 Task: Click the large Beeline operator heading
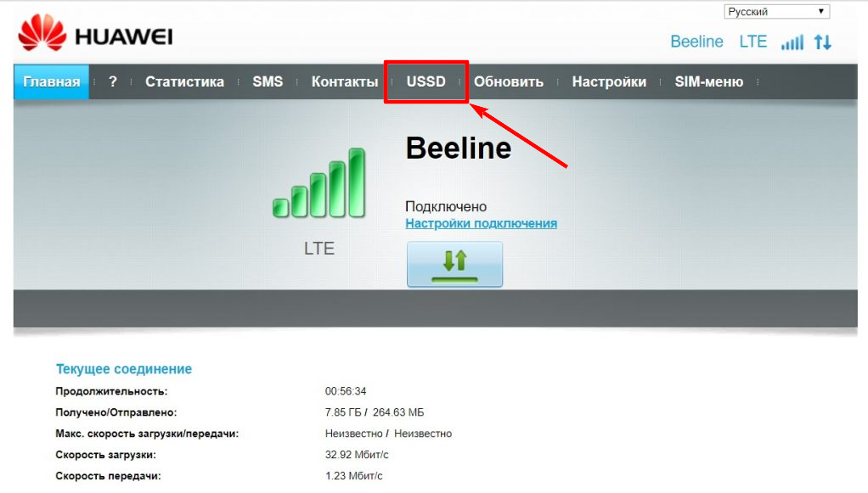pyautogui.click(x=459, y=148)
